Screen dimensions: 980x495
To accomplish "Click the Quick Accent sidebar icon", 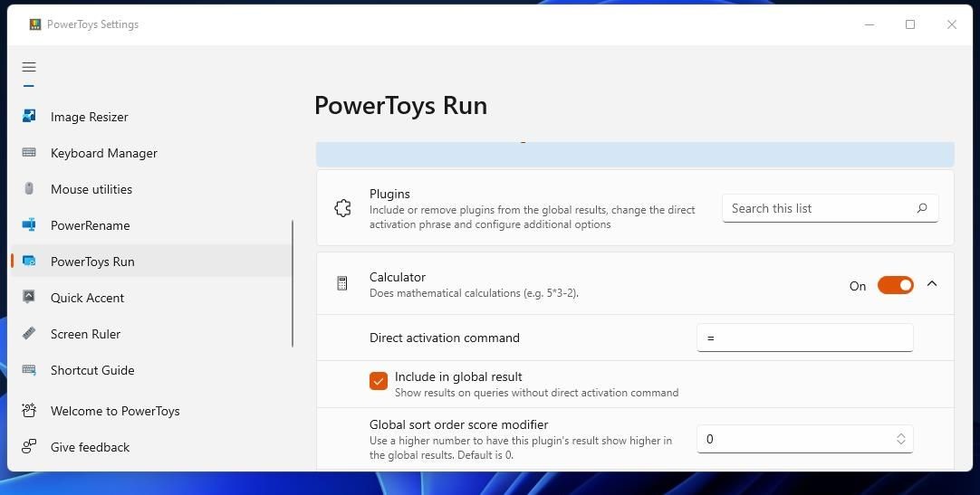I will [29, 297].
